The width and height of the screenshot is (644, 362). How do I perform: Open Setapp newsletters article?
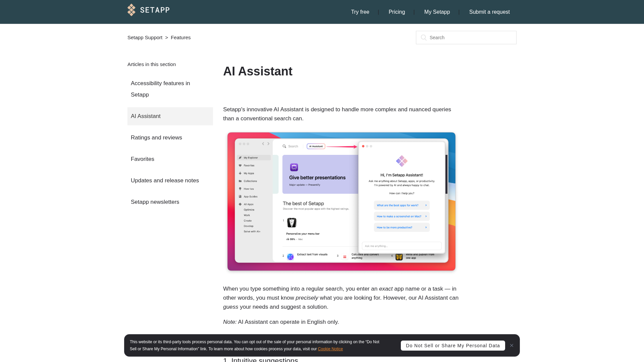155,202
